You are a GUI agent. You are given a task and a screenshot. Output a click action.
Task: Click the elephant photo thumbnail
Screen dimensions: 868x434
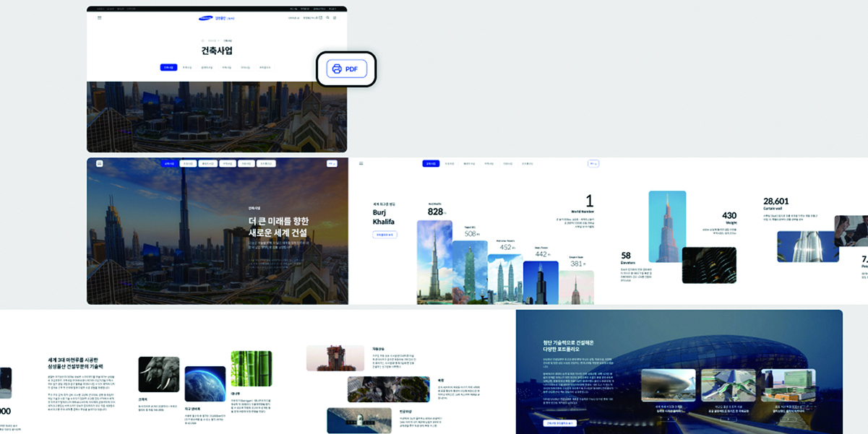coord(158,374)
